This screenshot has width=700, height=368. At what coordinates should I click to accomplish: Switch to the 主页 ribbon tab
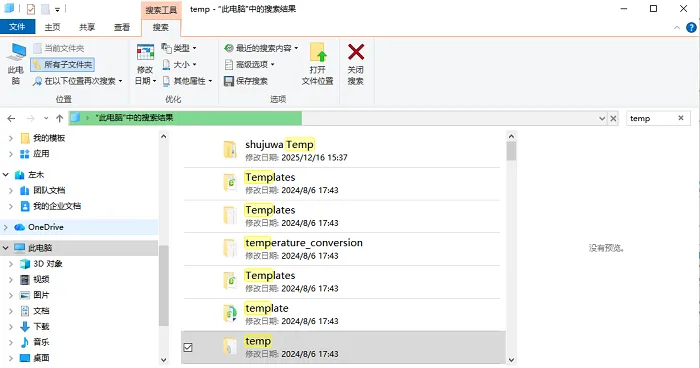52,27
